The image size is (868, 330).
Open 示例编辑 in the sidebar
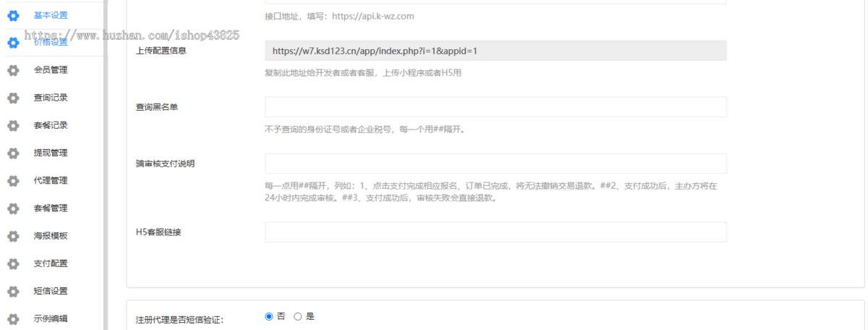point(51,318)
